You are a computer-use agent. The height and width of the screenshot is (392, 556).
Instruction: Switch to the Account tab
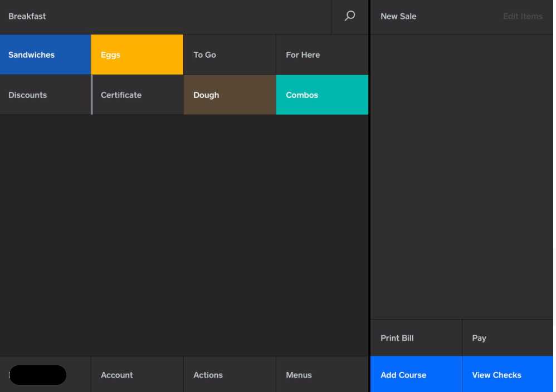pyautogui.click(x=137, y=375)
